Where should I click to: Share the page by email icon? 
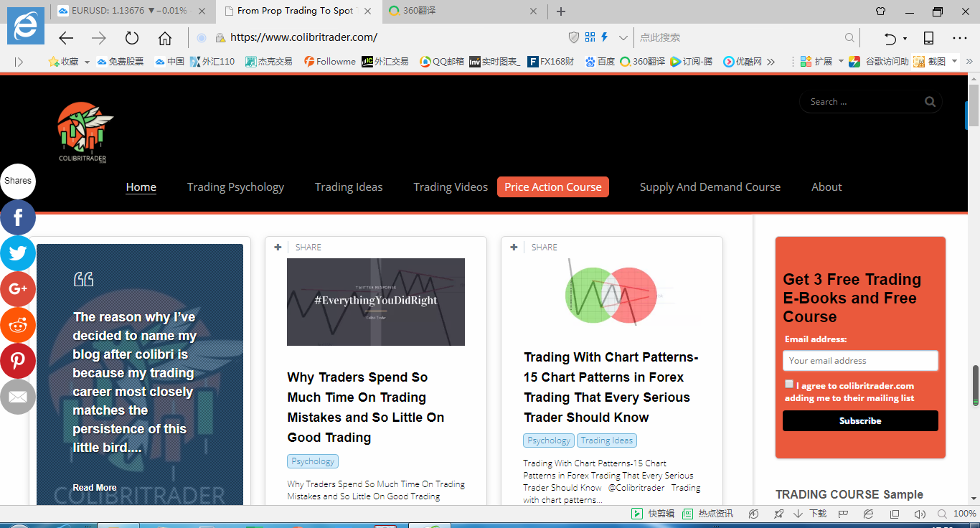click(18, 397)
